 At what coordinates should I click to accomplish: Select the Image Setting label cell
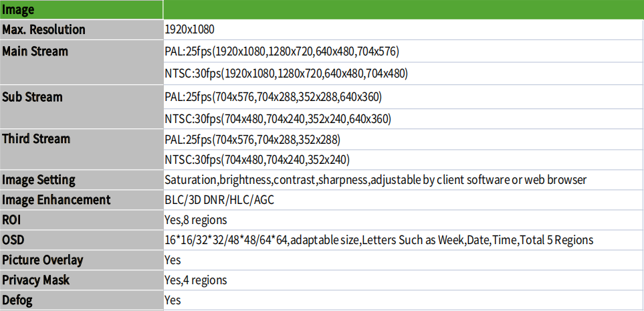click(82, 179)
